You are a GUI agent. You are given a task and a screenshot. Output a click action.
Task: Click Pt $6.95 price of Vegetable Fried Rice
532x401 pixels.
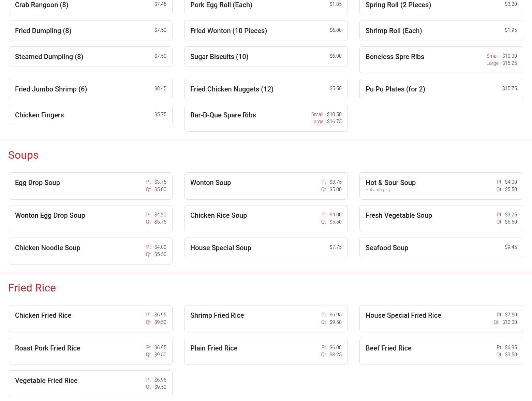pos(156,380)
